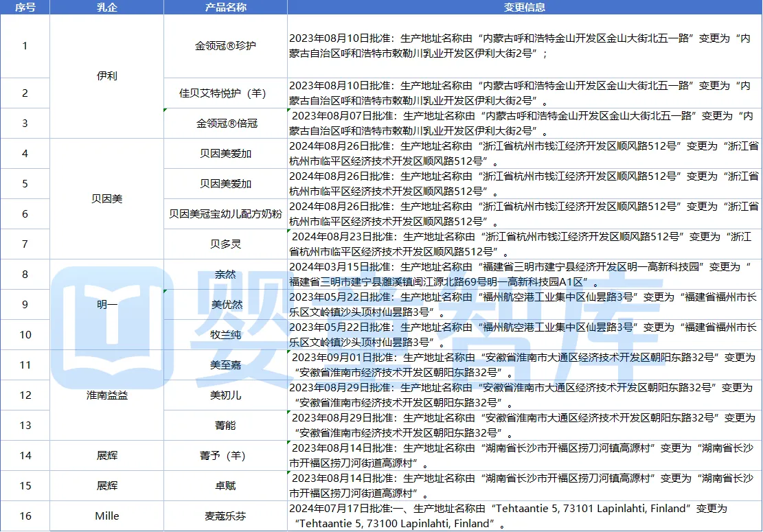Select the 2024年07月17日批准 Finland address cell
The height and width of the screenshot is (532, 763).
pyautogui.click(x=525, y=516)
